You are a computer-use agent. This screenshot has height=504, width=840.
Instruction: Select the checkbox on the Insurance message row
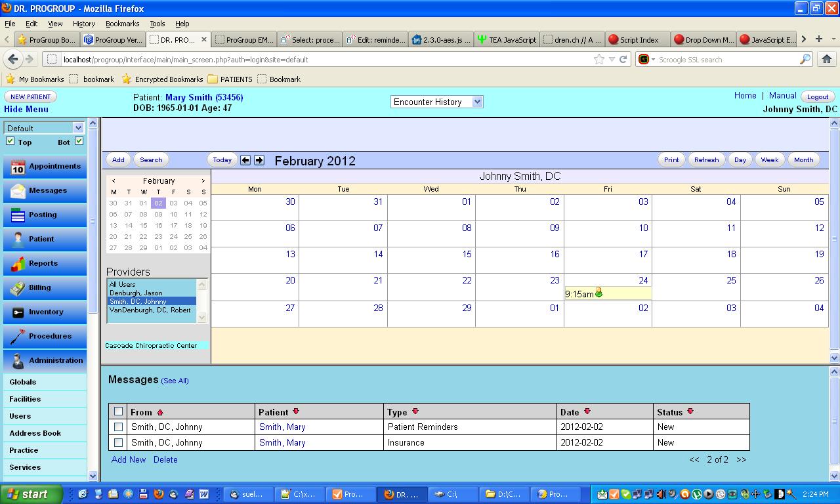pyautogui.click(x=118, y=442)
